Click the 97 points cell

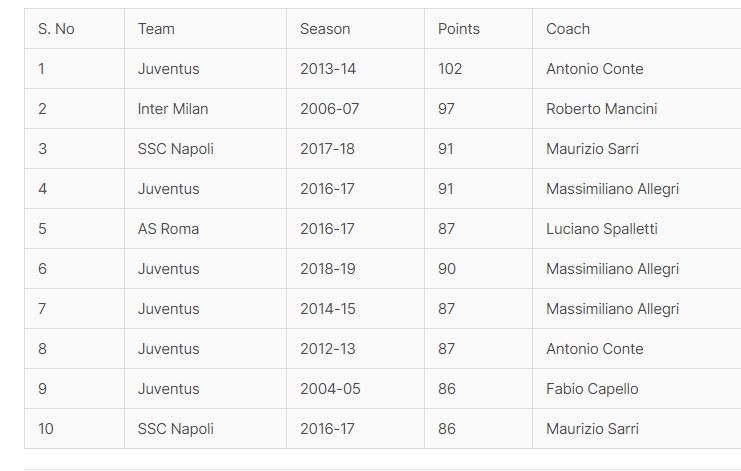pyautogui.click(x=446, y=109)
